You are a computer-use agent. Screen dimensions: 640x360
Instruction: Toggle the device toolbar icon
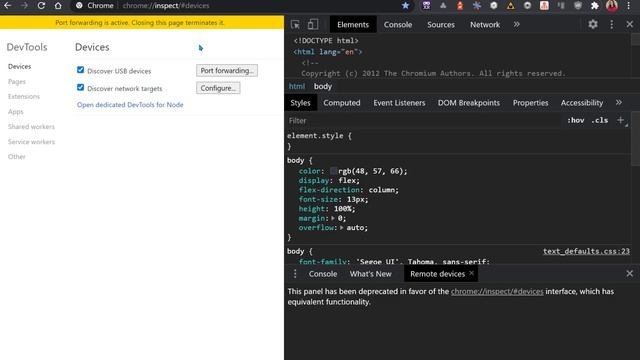click(x=313, y=24)
